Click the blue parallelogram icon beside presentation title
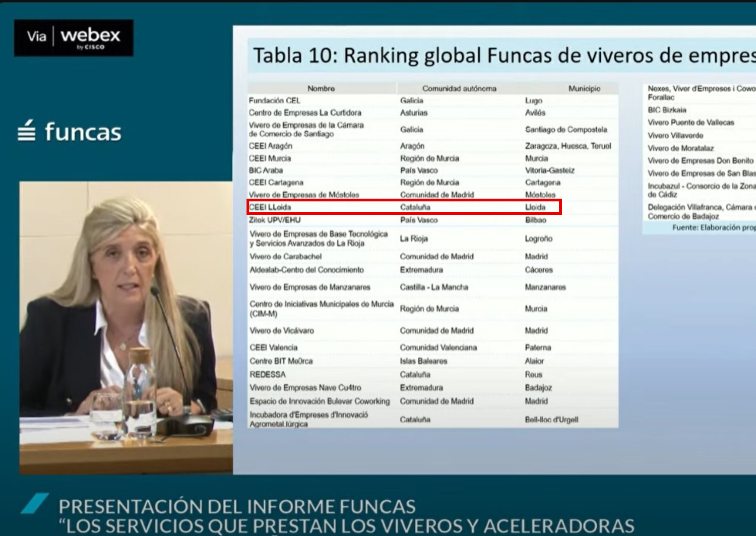This screenshot has width=756, height=536. click(34, 504)
